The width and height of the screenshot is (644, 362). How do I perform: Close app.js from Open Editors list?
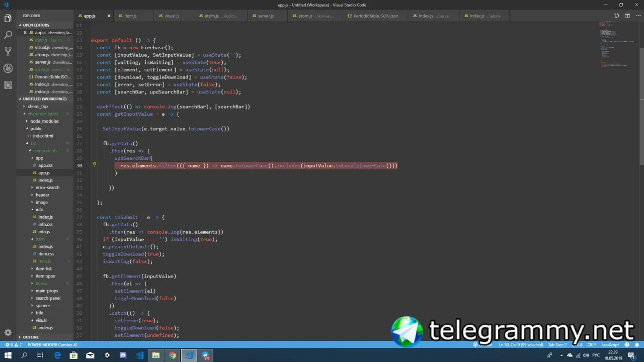(25, 33)
